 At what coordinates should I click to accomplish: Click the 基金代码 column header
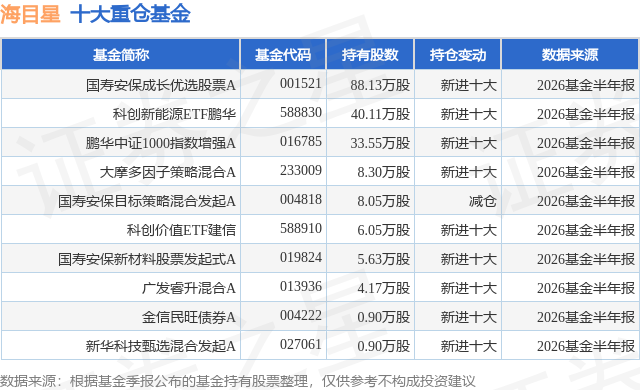click(283, 55)
